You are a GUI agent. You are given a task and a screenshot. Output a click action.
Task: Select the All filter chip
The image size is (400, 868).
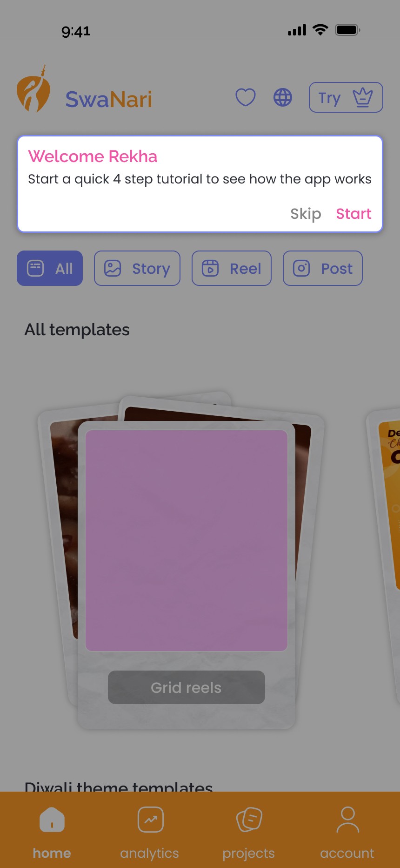[x=50, y=268]
